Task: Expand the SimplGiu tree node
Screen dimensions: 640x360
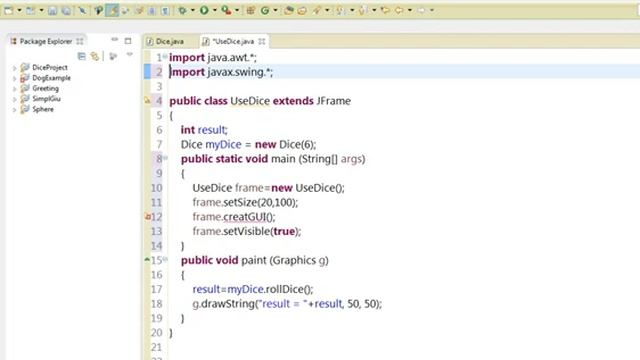Action: click(x=15, y=99)
